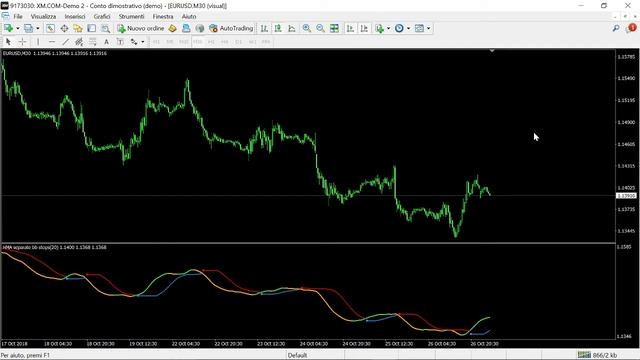Select the equidistant channel tool
The image size is (640, 360).
[79, 42]
